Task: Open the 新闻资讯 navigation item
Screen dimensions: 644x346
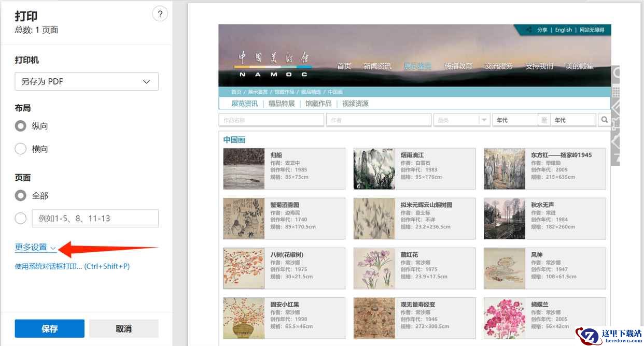Action: (377, 66)
